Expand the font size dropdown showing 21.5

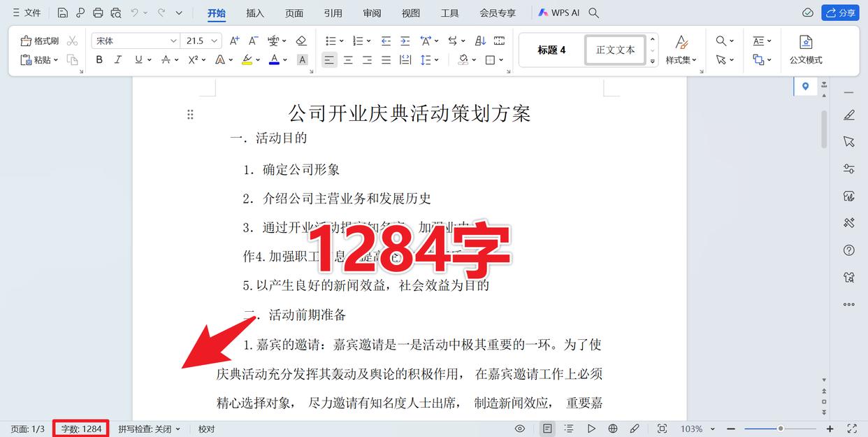(x=214, y=40)
